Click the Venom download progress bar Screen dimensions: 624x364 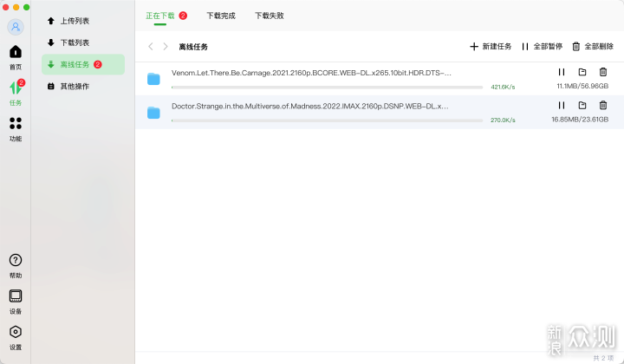327,88
